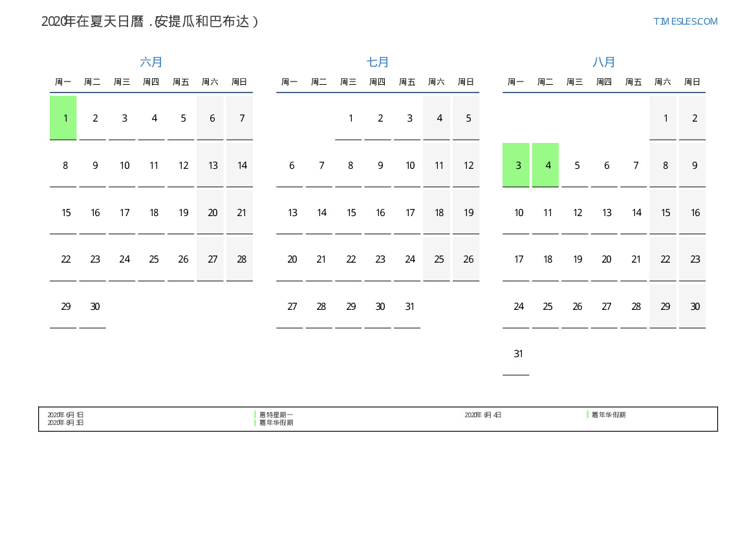Click 周日 header under 八月
Viewport: 756px width, 535px height.
(692, 82)
